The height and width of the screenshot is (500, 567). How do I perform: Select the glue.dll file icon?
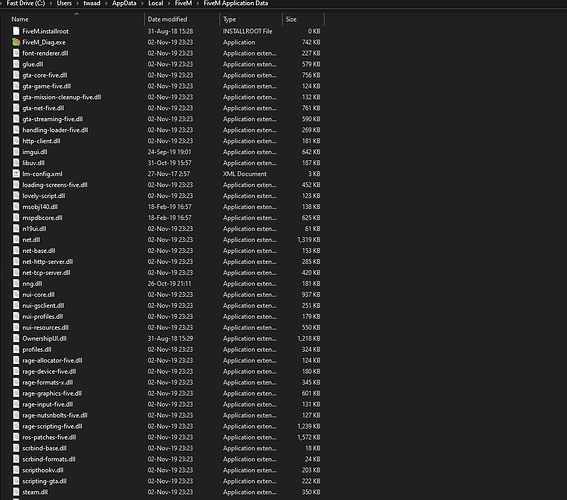click(x=16, y=64)
